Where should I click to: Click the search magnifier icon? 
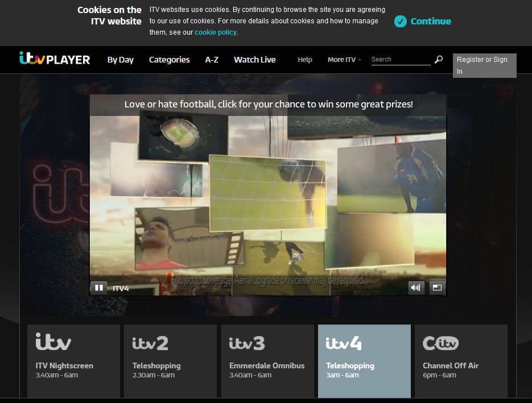(x=438, y=60)
